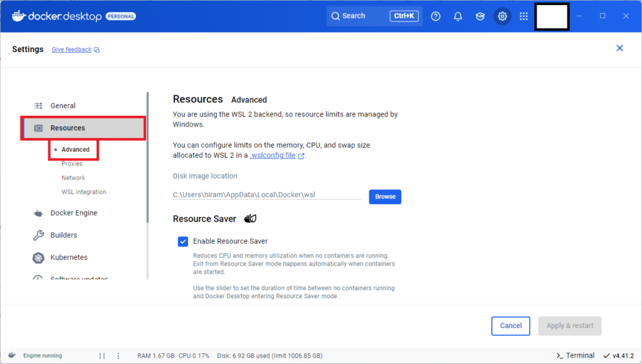Click the Settings gear icon in header
This screenshot has height=364, width=642.
click(x=502, y=16)
